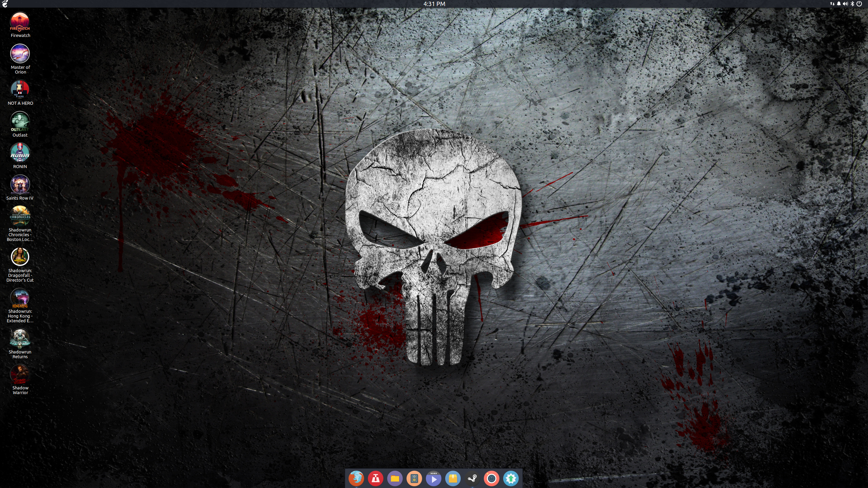Open the notifications bell in top panel
The image size is (868, 488).
click(839, 4)
